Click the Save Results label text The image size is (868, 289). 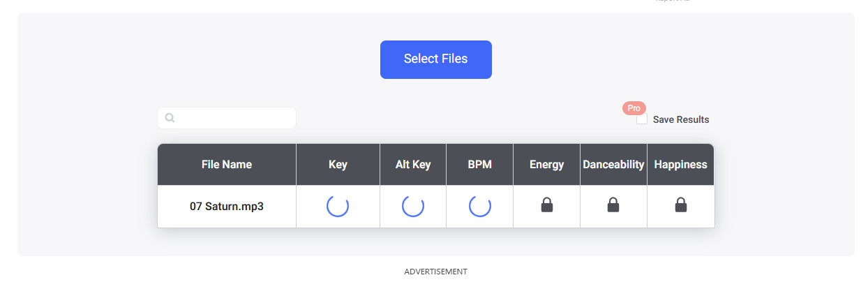pyautogui.click(x=681, y=119)
